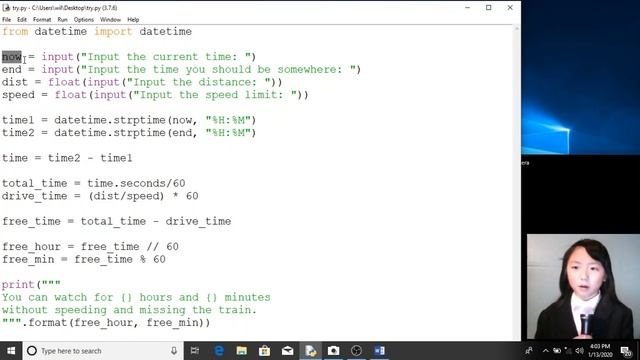Launch Microsoft Edge from taskbar
The image size is (640, 360).
(x=219, y=351)
